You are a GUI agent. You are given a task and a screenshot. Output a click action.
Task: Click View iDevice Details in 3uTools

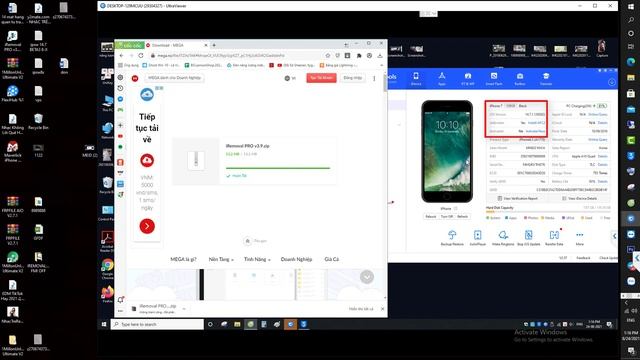click(579, 198)
